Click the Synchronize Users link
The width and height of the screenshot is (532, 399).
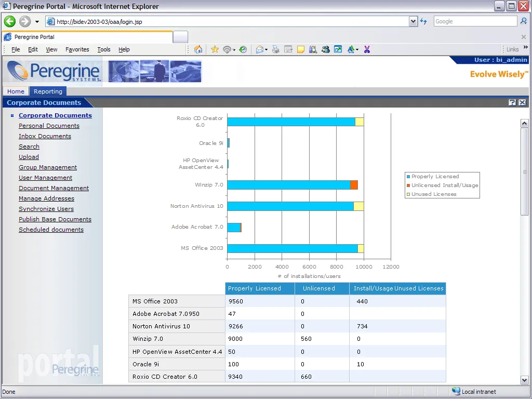[46, 209]
